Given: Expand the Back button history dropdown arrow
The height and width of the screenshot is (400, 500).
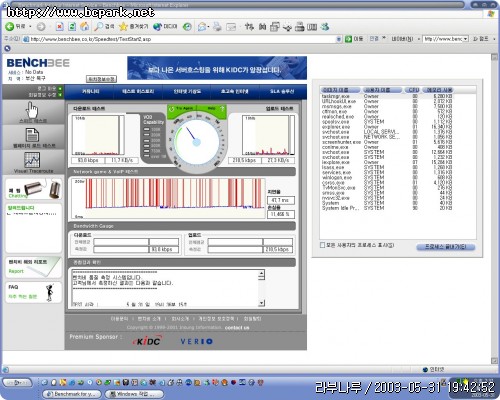Looking at the screenshot, I should click(30, 26).
